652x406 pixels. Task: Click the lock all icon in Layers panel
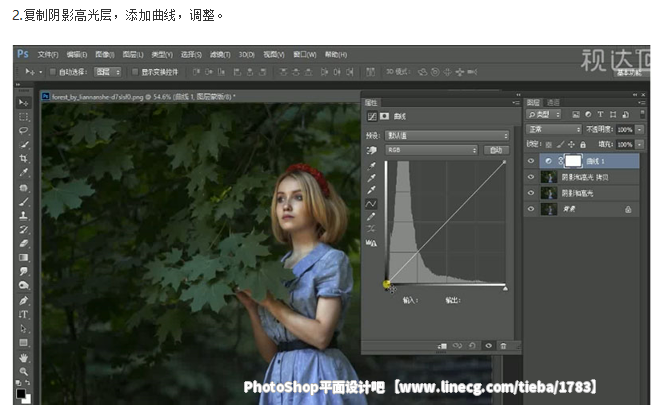point(583,145)
